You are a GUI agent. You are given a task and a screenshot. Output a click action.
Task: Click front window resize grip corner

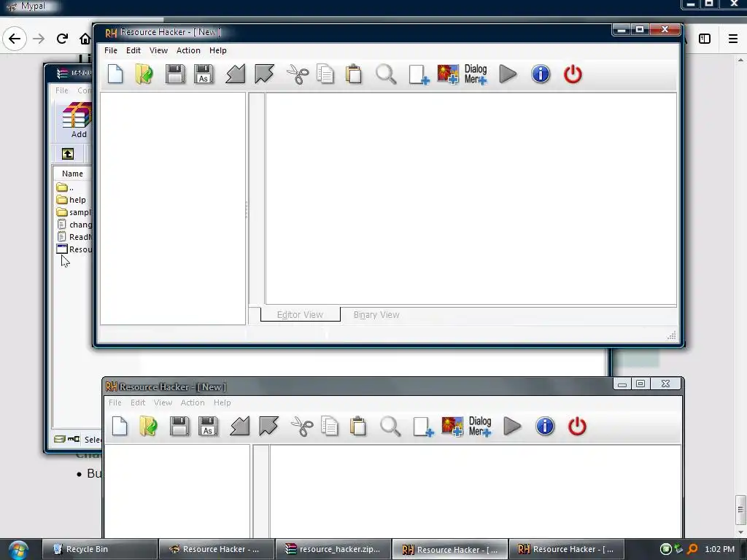(x=672, y=335)
